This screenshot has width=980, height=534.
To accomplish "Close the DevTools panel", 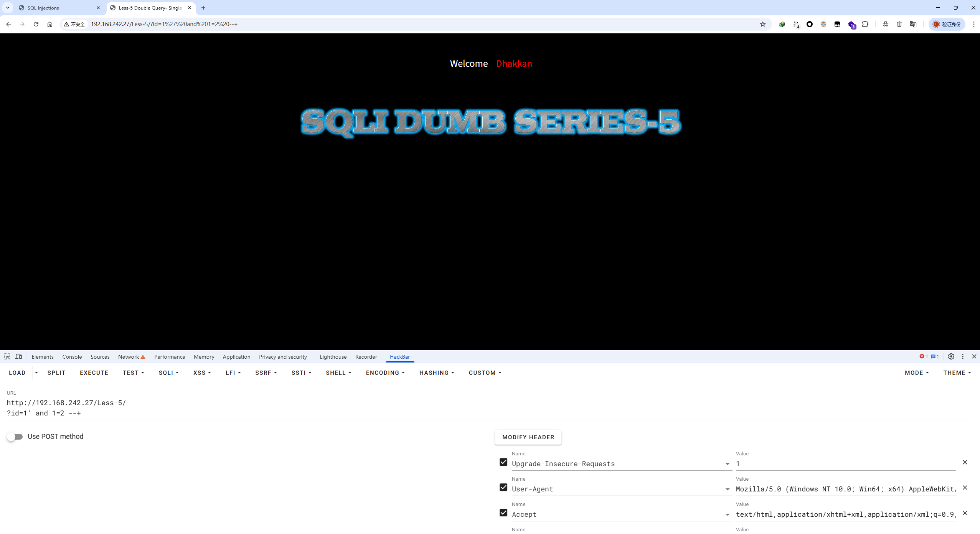I will click(974, 357).
